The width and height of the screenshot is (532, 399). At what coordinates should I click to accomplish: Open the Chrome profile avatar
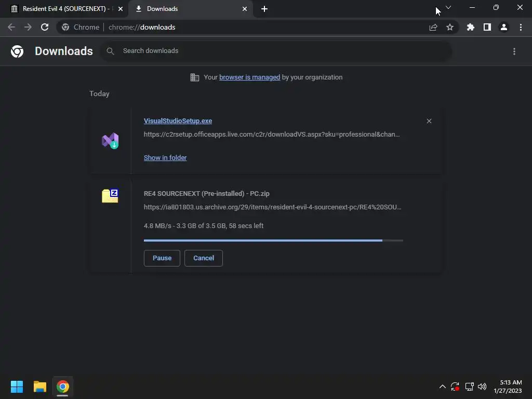(x=504, y=27)
